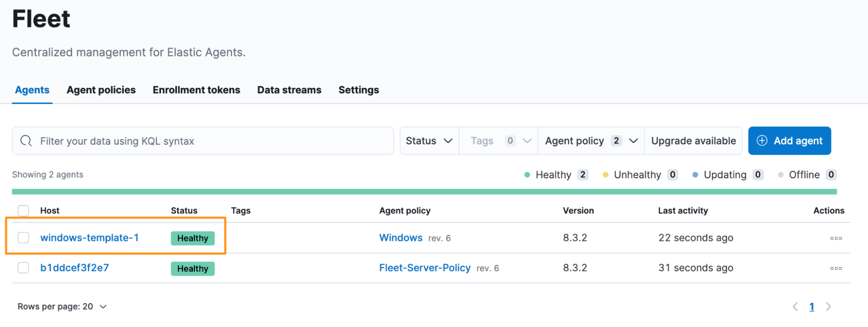This screenshot has width=868, height=327.
Task: Open actions menu for windows-template-1 row
Action: tap(835, 238)
